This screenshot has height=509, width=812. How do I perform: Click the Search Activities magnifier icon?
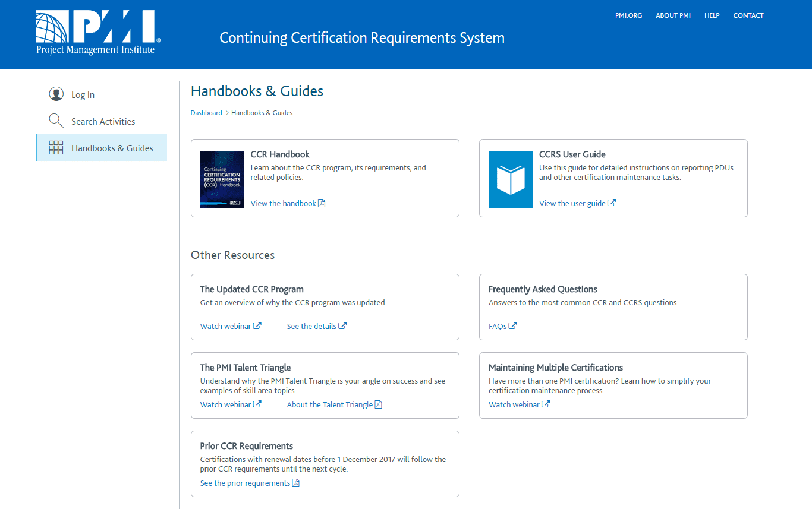(56, 121)
